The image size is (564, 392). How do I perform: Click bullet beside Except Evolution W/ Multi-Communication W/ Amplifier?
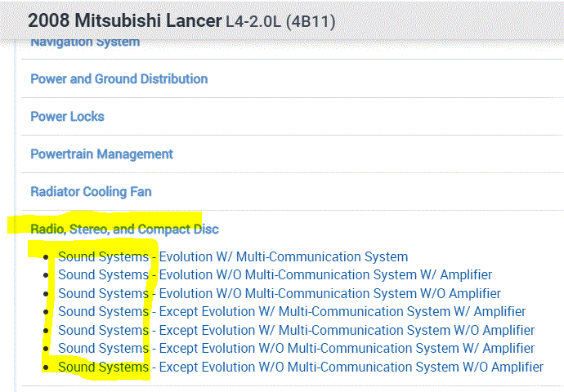[47, 312]
